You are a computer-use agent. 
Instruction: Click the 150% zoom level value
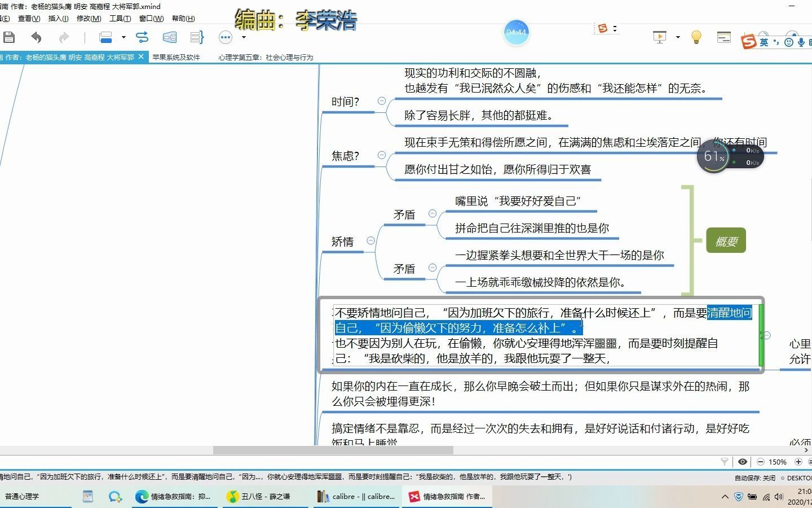(778, 462)
